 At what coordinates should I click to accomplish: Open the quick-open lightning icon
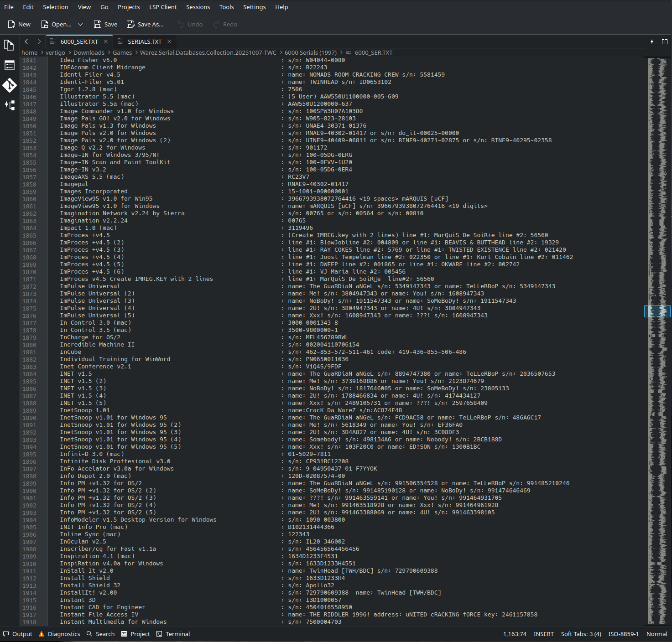[652, 41]
